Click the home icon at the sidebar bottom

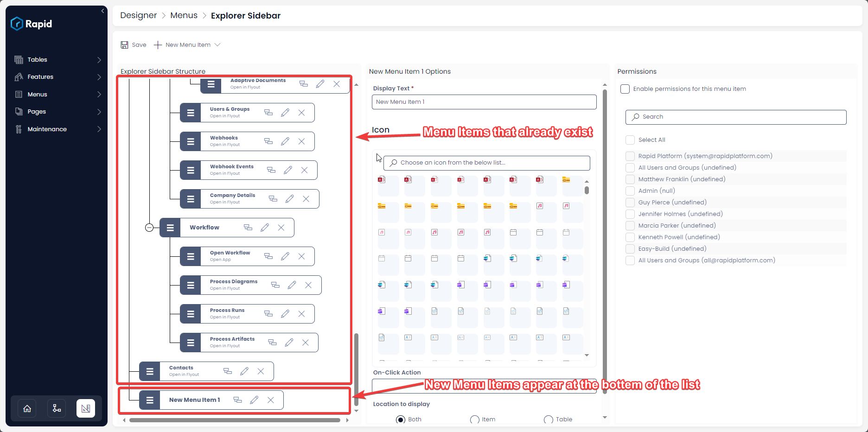26,408
